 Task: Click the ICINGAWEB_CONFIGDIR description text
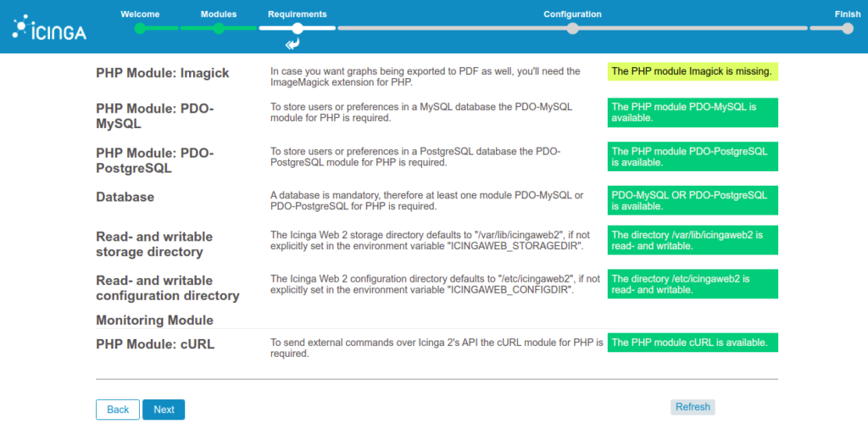[x=435, y=284]
